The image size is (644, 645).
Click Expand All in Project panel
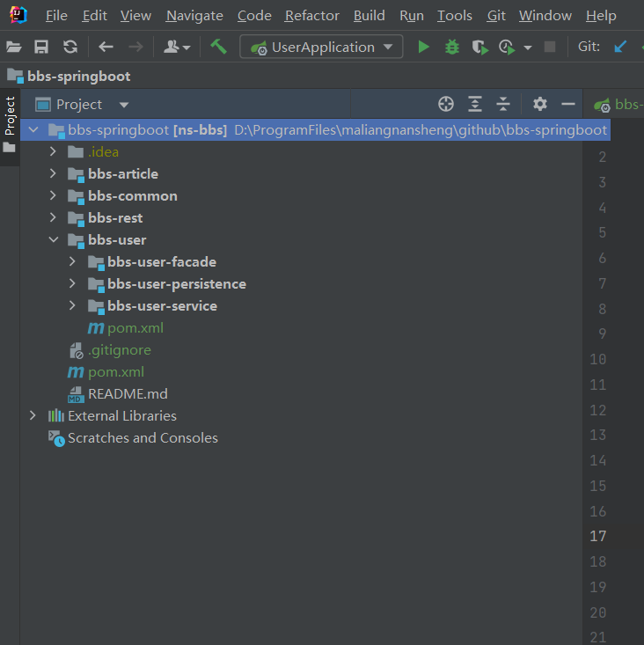click(x=475, y=105)
